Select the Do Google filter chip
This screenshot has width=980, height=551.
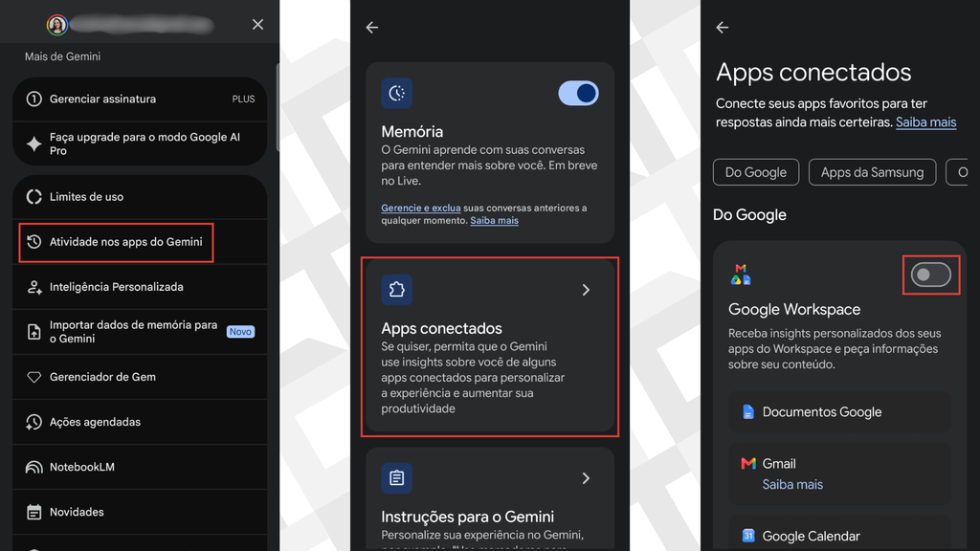pos(756,172)
